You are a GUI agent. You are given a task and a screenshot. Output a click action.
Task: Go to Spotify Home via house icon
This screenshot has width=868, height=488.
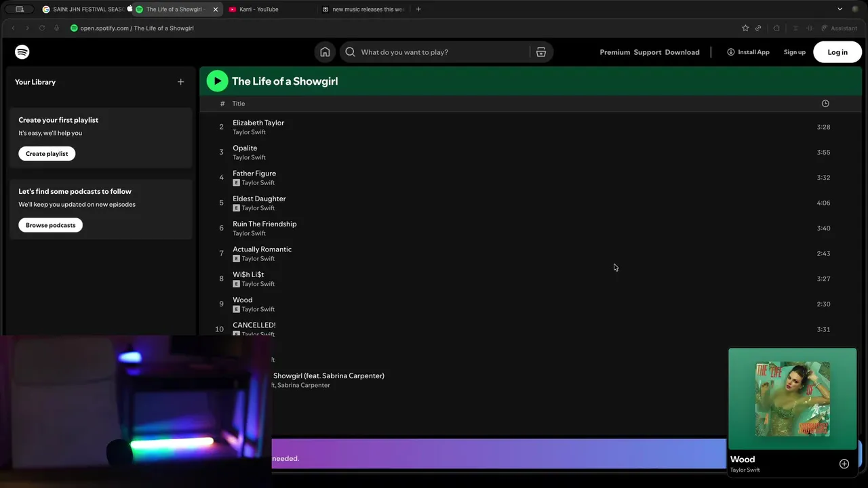(x=325, y=52)
